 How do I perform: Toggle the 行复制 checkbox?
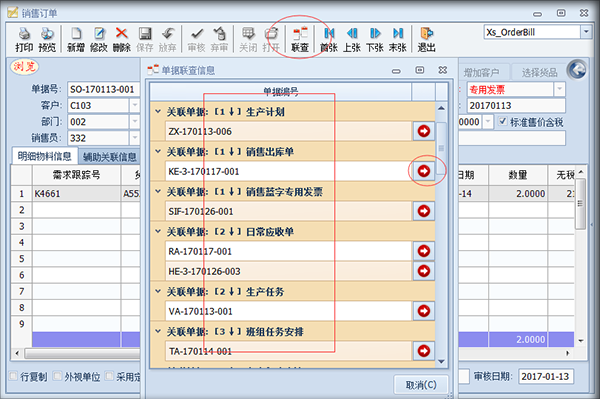coord(13,376)
